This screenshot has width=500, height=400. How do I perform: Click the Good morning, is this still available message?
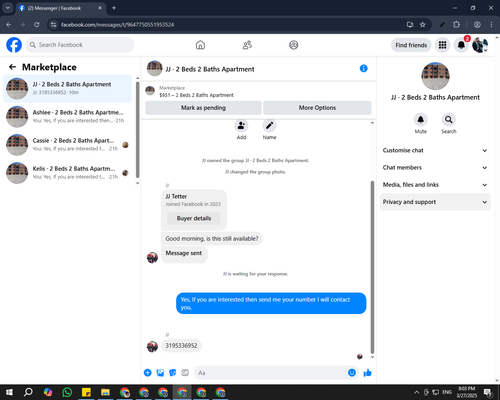point(212,239)
